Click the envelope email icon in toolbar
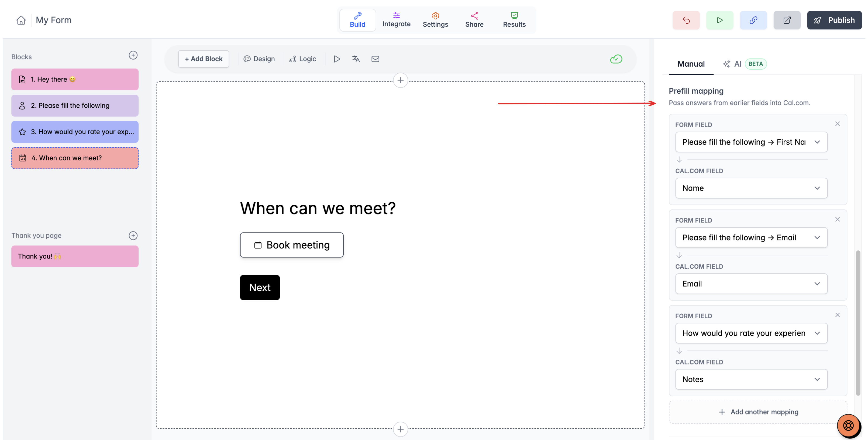Viewport: 868px width, 443px height. tap(375, 59)
